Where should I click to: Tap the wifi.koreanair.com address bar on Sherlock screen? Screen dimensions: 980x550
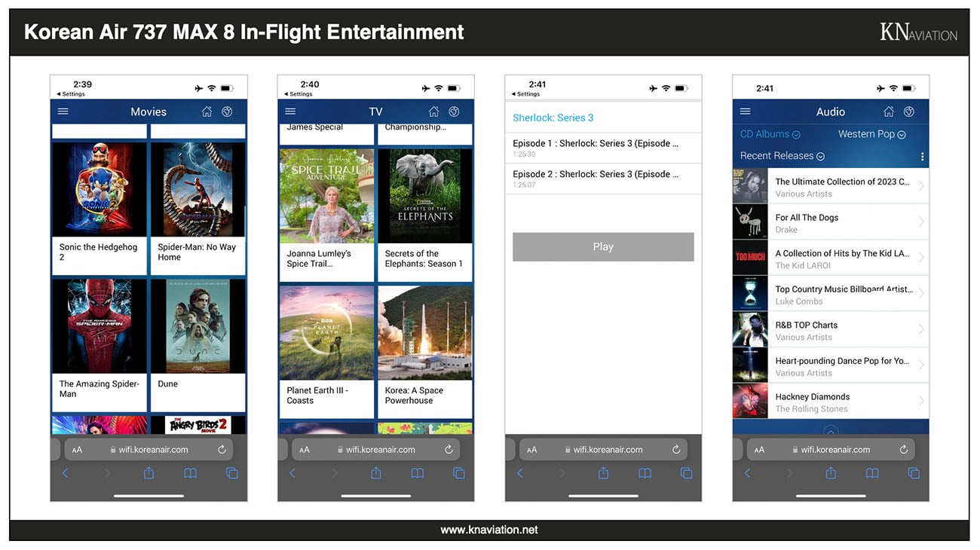click(603, 450)
